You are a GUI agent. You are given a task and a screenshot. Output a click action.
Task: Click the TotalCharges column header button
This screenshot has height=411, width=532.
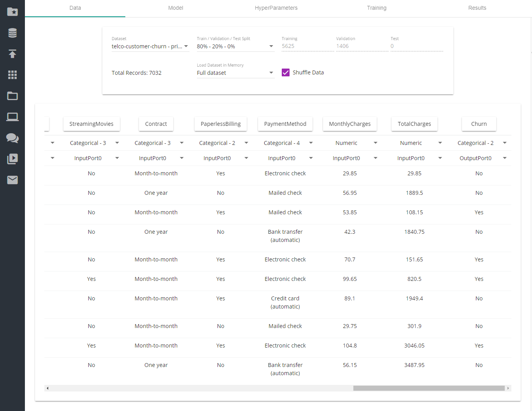(x=414, y=124)
